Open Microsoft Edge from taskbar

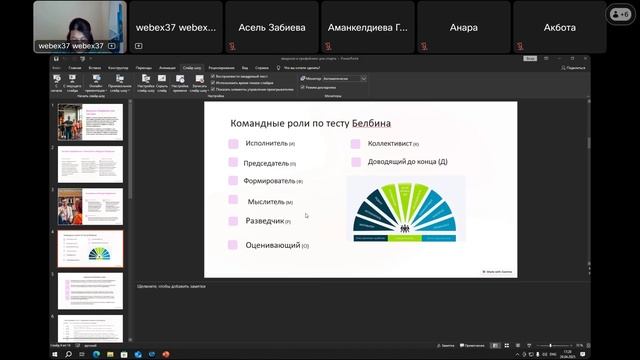pyautogui.click(x=96, y=355)
